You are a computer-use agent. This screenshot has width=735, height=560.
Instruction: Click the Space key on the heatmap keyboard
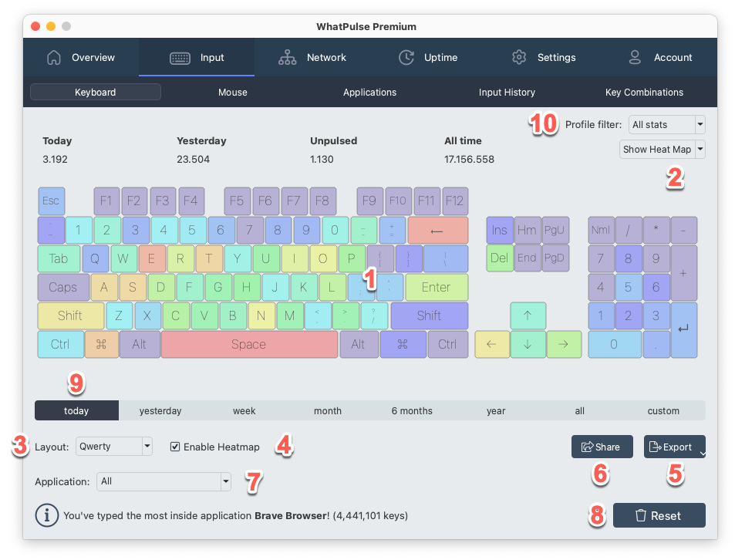249,344
